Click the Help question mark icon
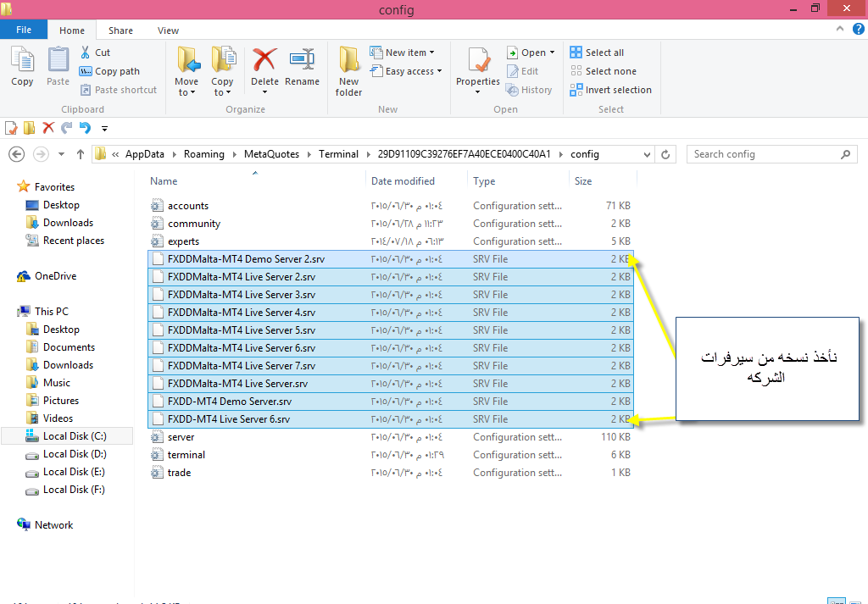Image resolution: width=868 pixels, height=604 pixels. point(858,30)
